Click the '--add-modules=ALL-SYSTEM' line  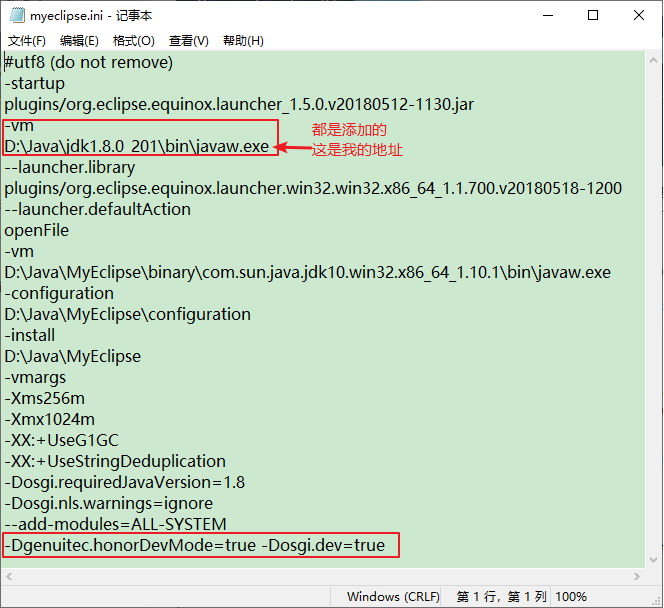coord(116,524)
